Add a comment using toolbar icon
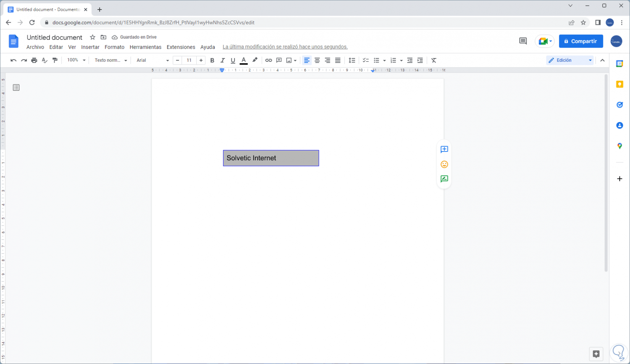Viewport: 630px width, 364px height. (279, 60)
